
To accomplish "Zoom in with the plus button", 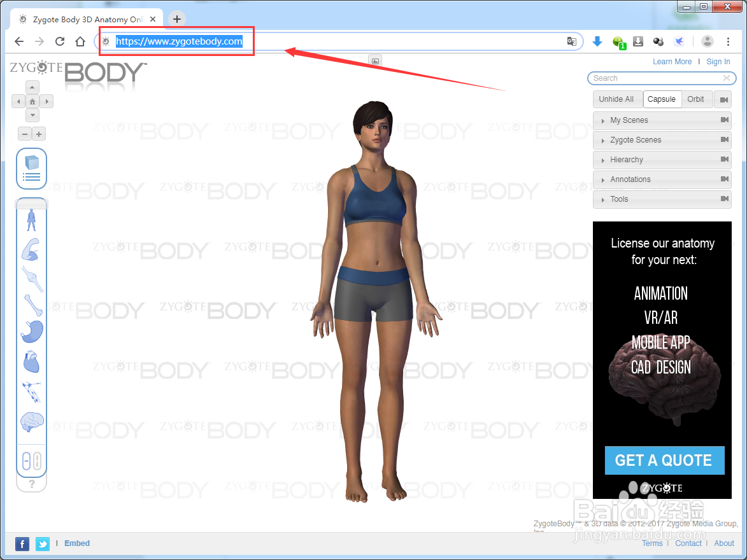I will click(39, 134).
